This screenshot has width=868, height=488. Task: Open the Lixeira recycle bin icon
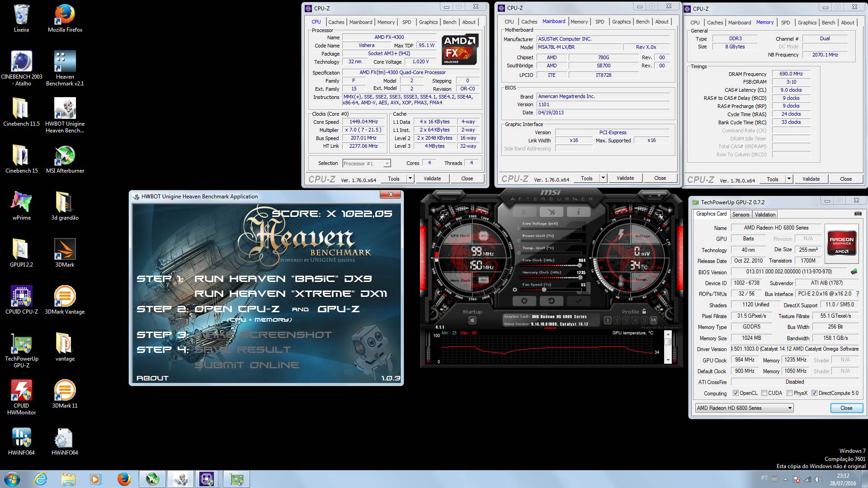click(x=22, y=18)
